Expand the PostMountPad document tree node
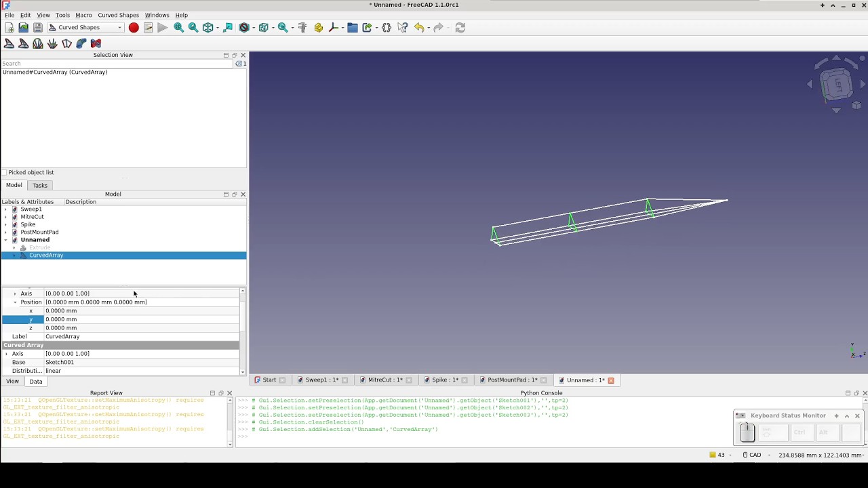The width and height of the screenshot is (868, 488). [x=6, y=232]
